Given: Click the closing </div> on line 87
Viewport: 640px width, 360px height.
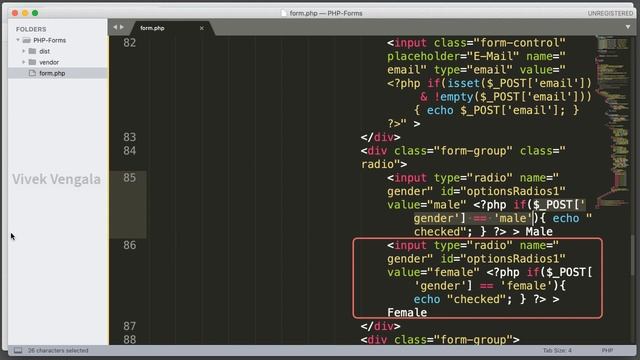Looking at the screenshot, I should (380, 326).
